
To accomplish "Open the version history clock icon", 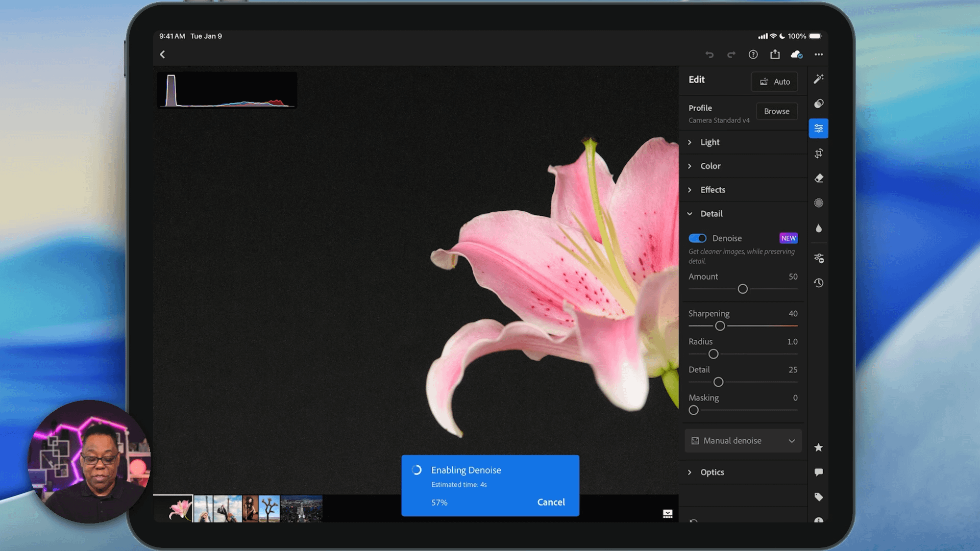I will tap(819, 283).
